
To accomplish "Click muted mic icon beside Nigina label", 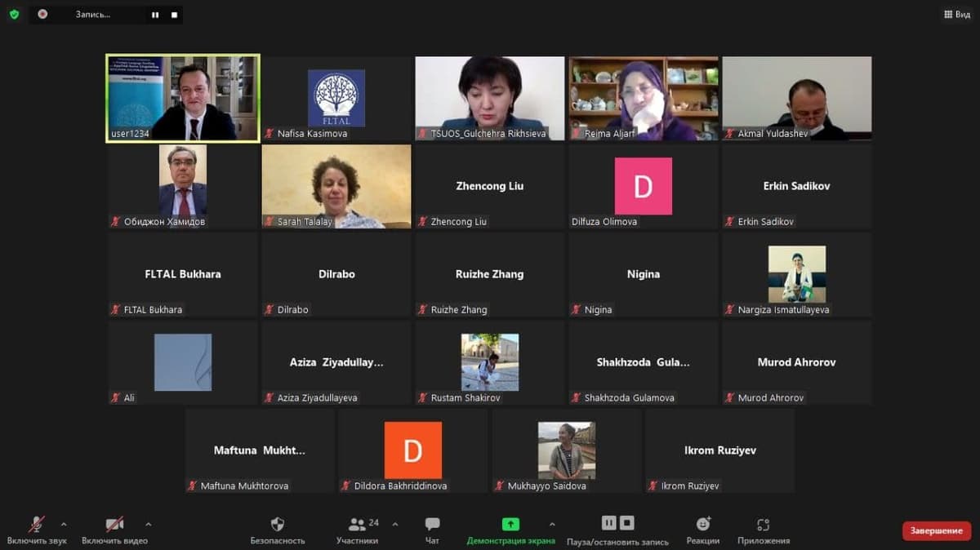I will 577,310.
